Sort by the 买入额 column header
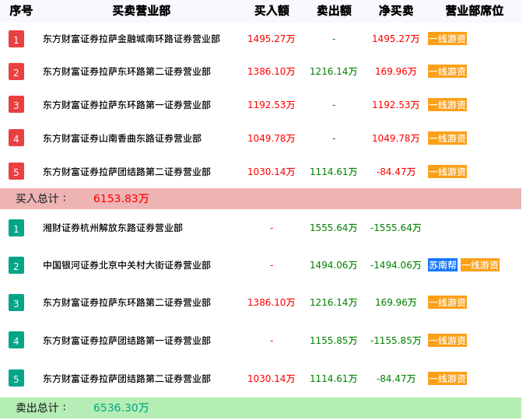This screenshot has height=420, width=526. tap(272, 11)
